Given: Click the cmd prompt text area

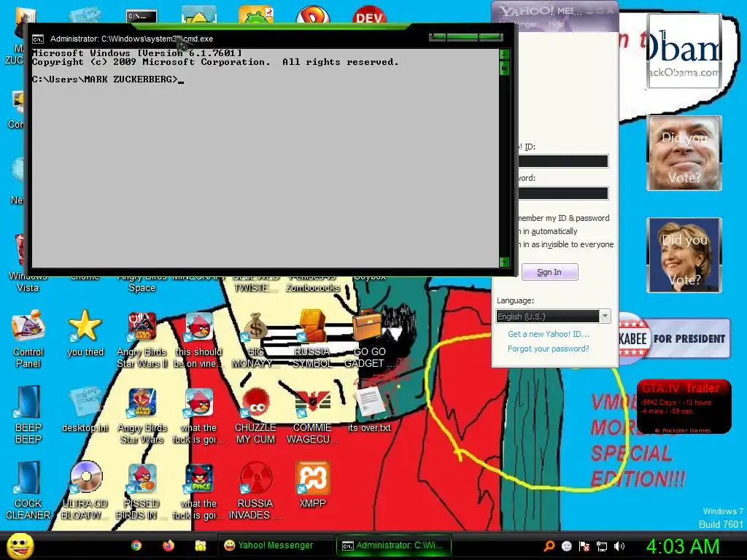Looking at the screenshot, I should pos(265,157).
